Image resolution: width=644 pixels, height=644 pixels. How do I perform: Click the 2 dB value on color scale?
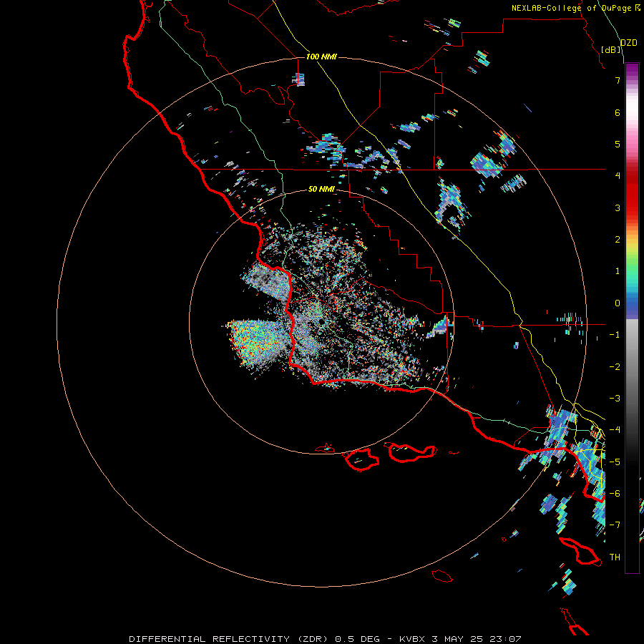pos(618,240)
